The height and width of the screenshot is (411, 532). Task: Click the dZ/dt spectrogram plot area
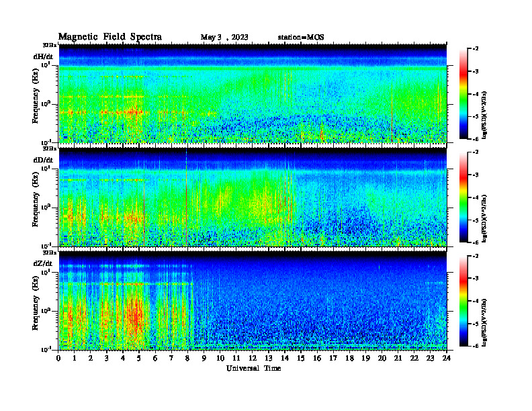click(253, 300)
